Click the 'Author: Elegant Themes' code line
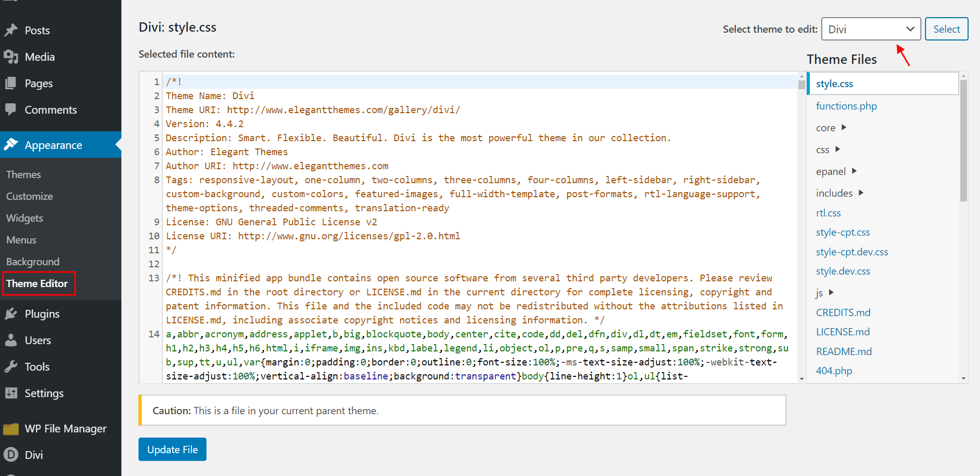The width and height of the screenshot is (980, 476). [x=227, y=152]
